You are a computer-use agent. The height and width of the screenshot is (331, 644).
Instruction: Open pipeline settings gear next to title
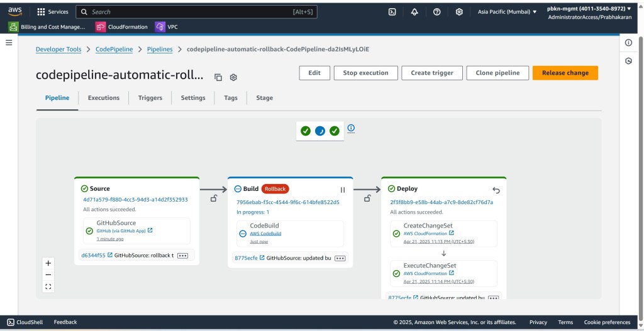tap(233, 77)
